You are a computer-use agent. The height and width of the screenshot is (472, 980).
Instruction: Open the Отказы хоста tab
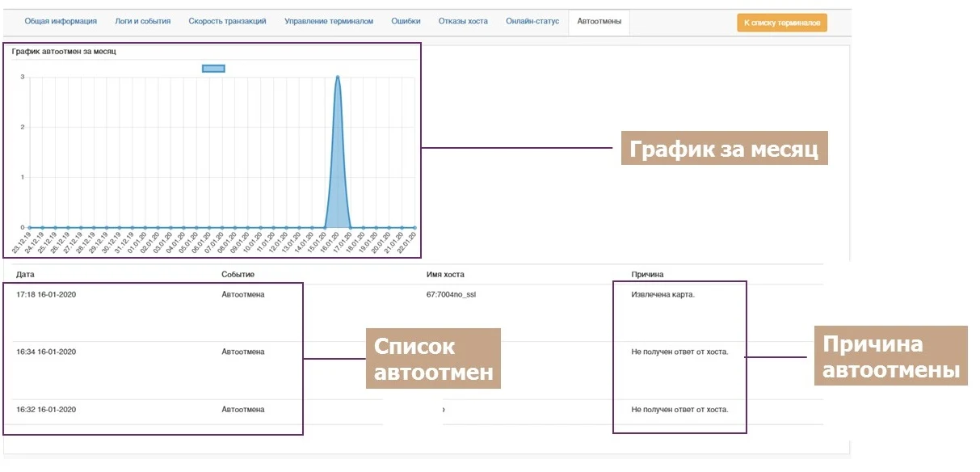coord(463,22)
